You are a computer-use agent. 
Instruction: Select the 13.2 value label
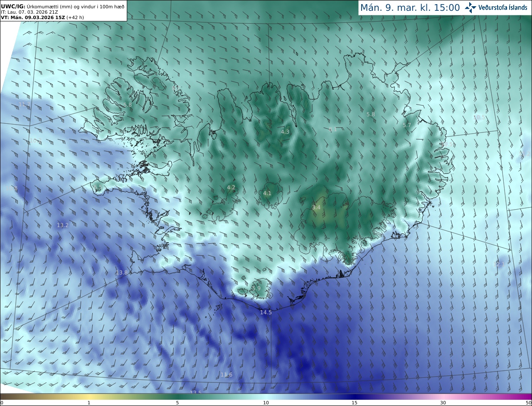63,225
